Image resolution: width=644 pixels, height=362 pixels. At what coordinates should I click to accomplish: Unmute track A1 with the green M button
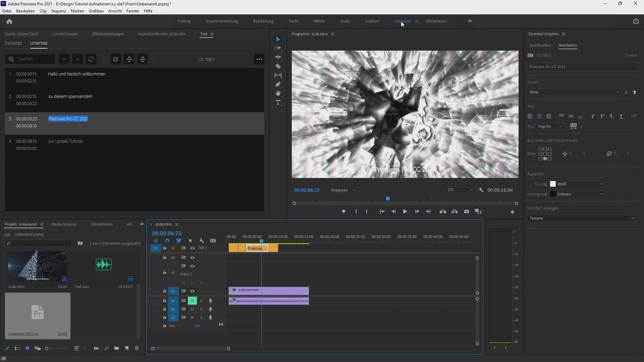tap(192, 301)
